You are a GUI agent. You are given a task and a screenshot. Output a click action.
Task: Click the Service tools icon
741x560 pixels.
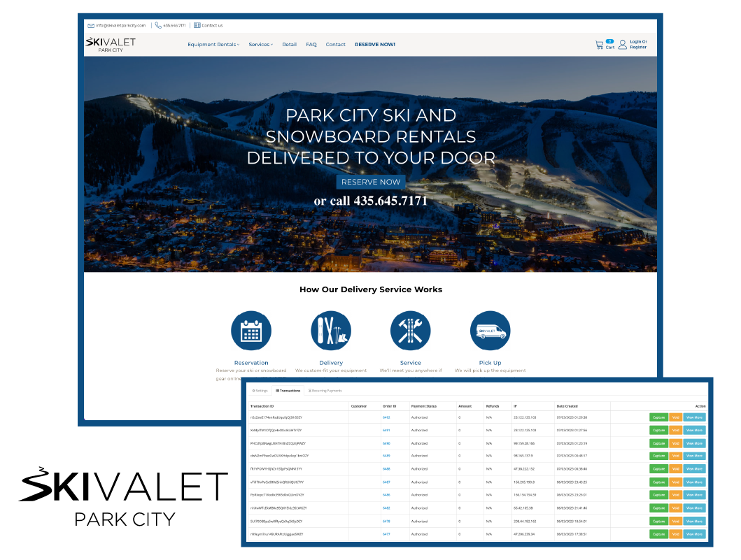410,331
